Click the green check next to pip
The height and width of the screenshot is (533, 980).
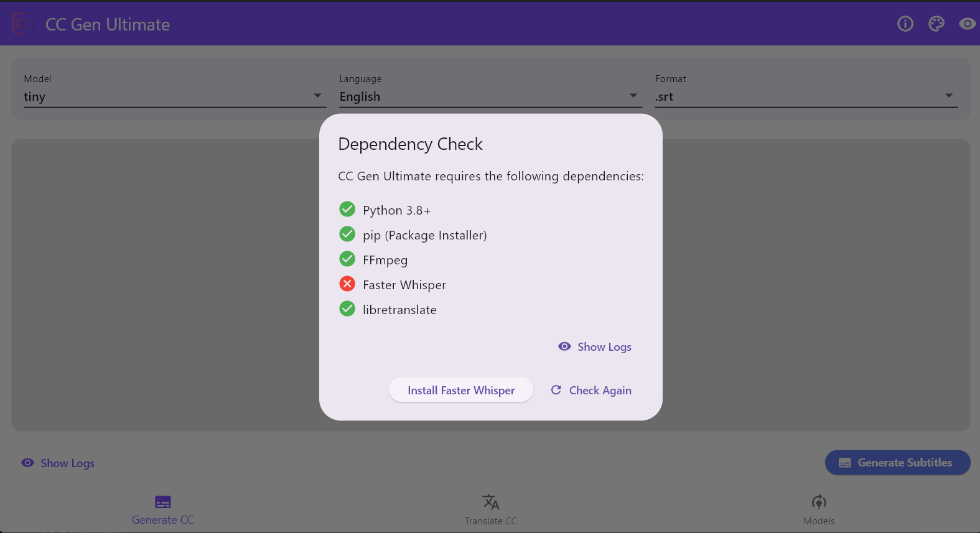(x=347, y=234)
